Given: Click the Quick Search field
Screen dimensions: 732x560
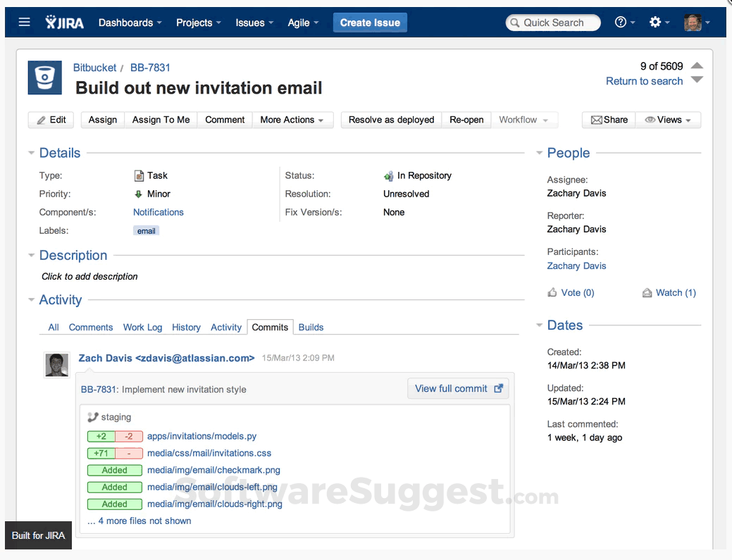Looking at the screenshot, I should tap(552, 22).
